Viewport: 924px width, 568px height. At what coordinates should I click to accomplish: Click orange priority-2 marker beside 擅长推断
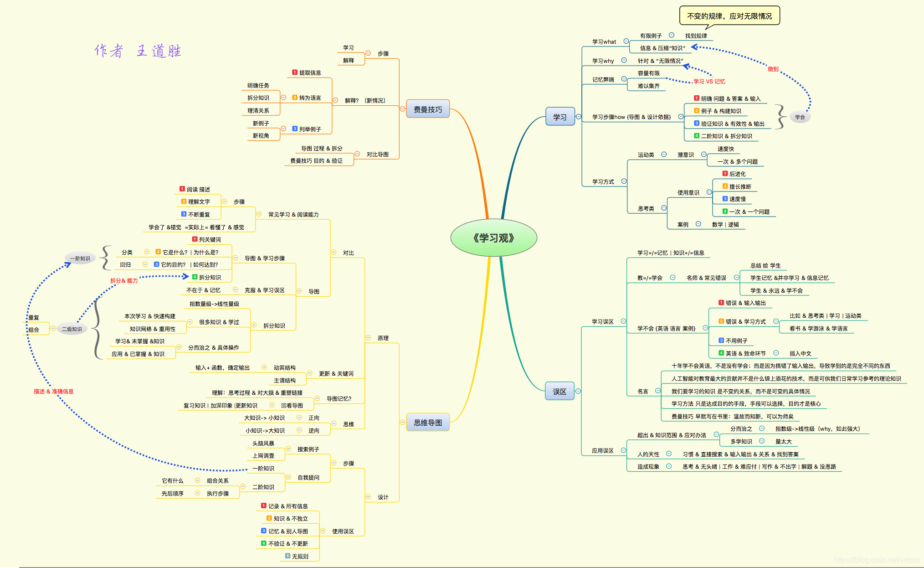[725, 186]
